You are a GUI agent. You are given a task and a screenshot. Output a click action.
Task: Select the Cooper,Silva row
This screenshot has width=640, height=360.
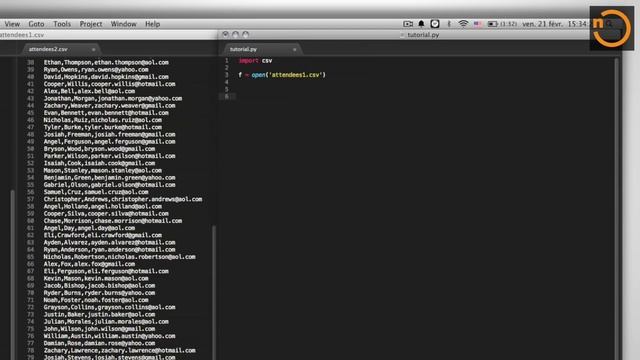(x=106, y=214)
